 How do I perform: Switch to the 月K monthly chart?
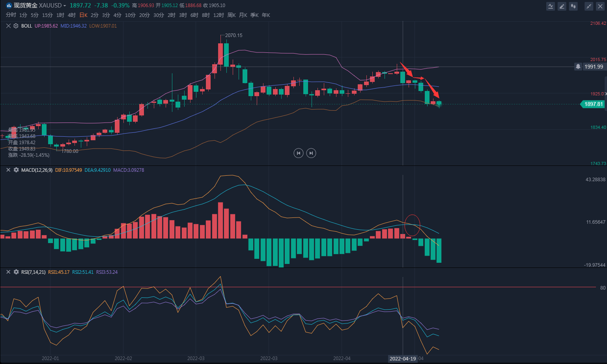point(243,15)
